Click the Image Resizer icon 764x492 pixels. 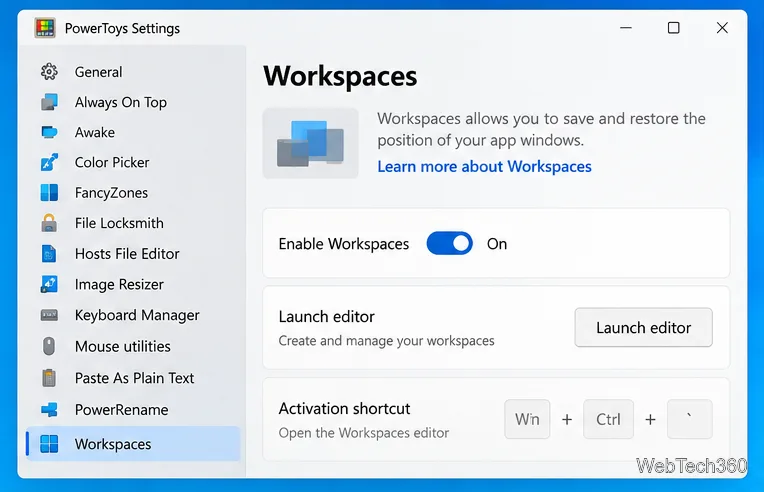(49, 284)
